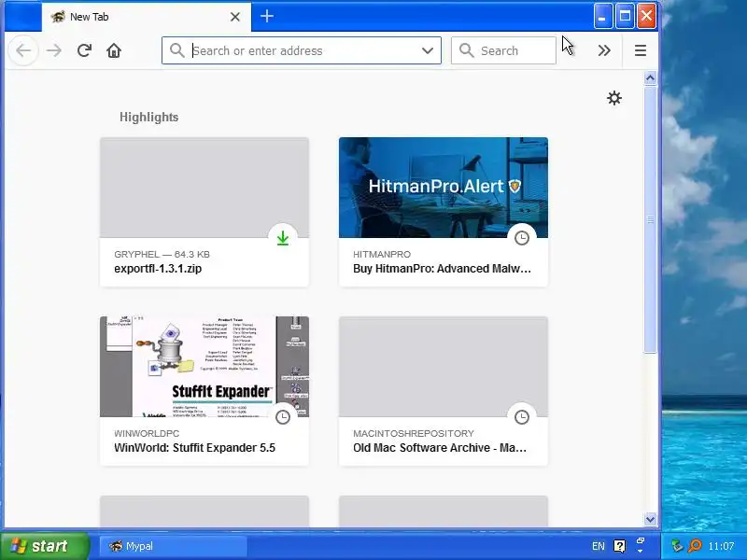Focus the Search or enter address field
Screen dimensions: 747x560
pyautogui.click(x=302, y=50)
